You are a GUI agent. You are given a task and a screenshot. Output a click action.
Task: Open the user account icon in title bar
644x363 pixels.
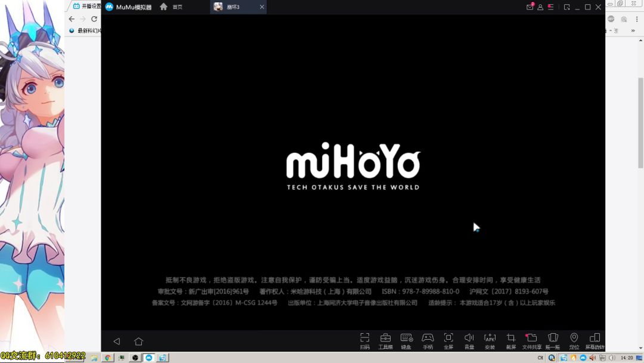(x=540, y=7)
